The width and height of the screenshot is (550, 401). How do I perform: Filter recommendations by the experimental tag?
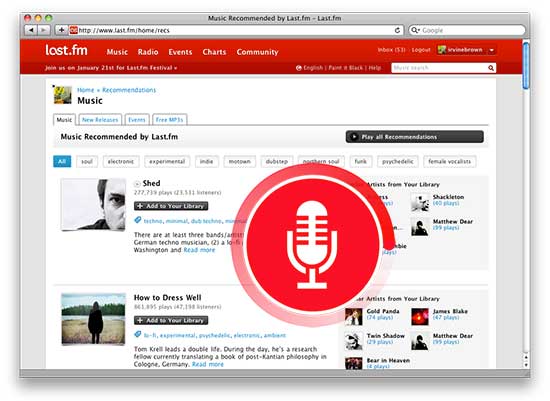[x=167, y=161]
